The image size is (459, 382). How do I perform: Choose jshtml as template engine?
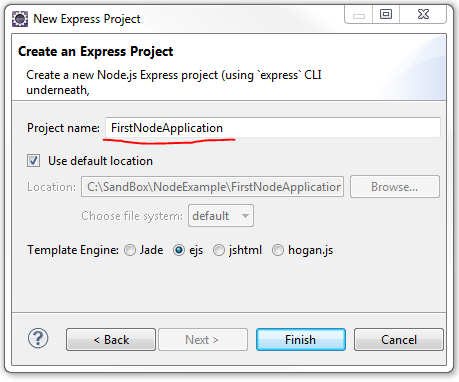click(219, 250)
